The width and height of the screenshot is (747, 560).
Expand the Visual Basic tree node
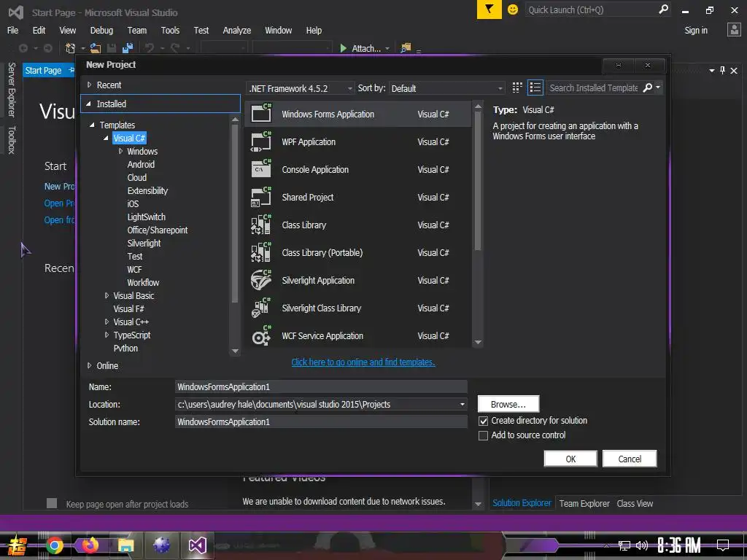tap(107, 295)
